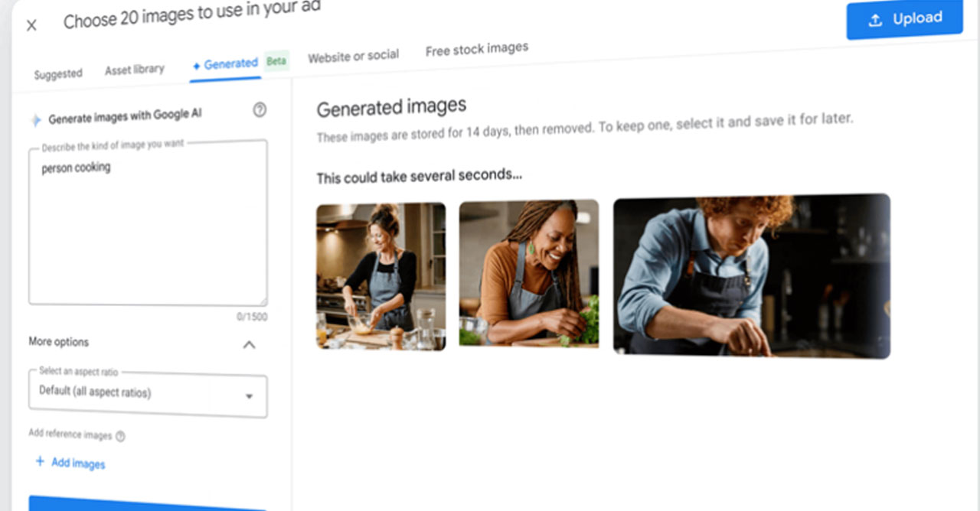
Task: Click the 'Generated images' heading
Action: click(391, 108)
